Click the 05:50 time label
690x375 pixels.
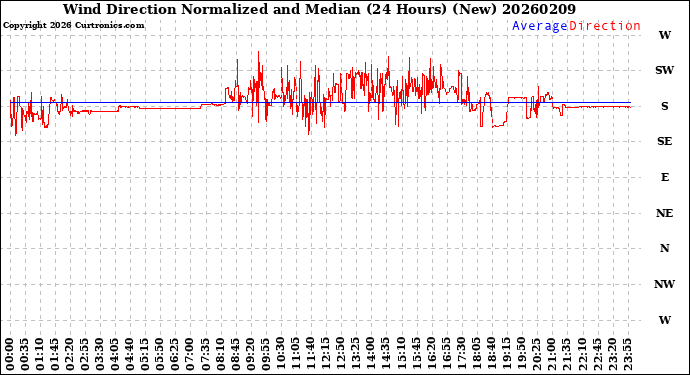(x=160, y=354)
